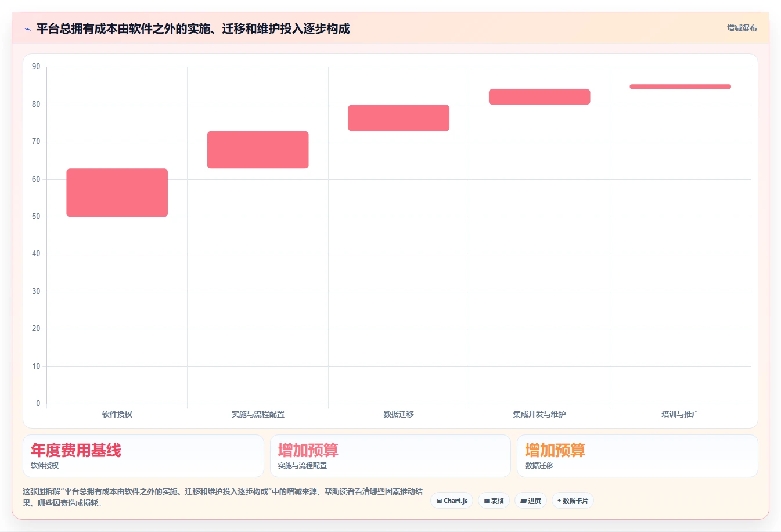This screenshot has width=781, height=532.
Task: Click the thin 培训与推广 bar
Action: [x=680, y=87]
